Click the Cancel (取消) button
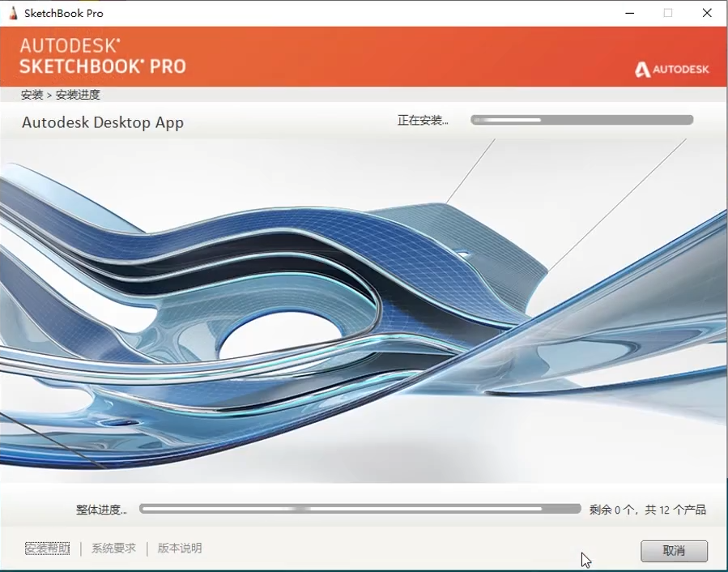This screenshot has height=572, width=728. point(674,551)
